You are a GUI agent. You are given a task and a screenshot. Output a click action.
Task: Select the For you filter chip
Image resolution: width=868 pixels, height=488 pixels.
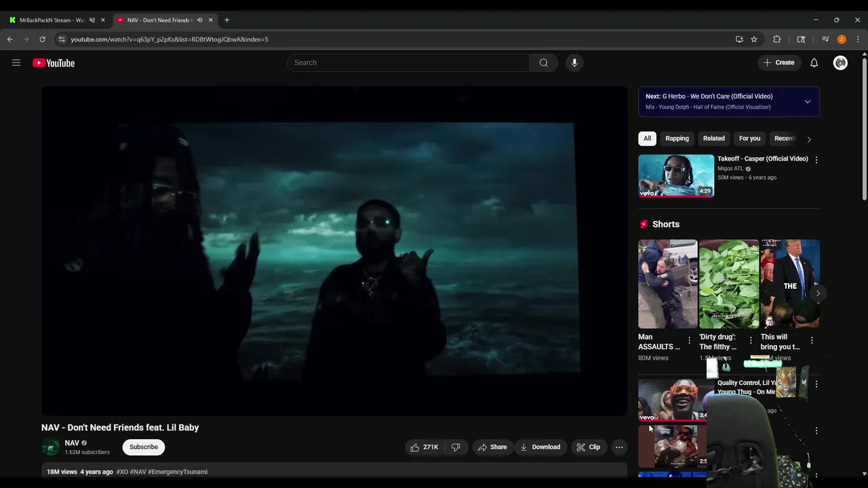[749, 138]
